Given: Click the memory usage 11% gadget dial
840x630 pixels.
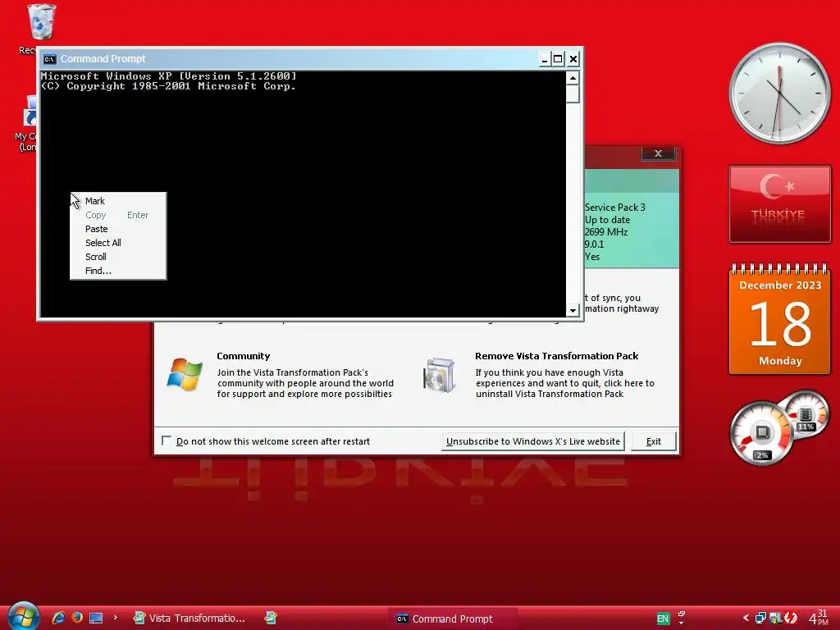Looking at the screenshot, I should click(806, 415).
